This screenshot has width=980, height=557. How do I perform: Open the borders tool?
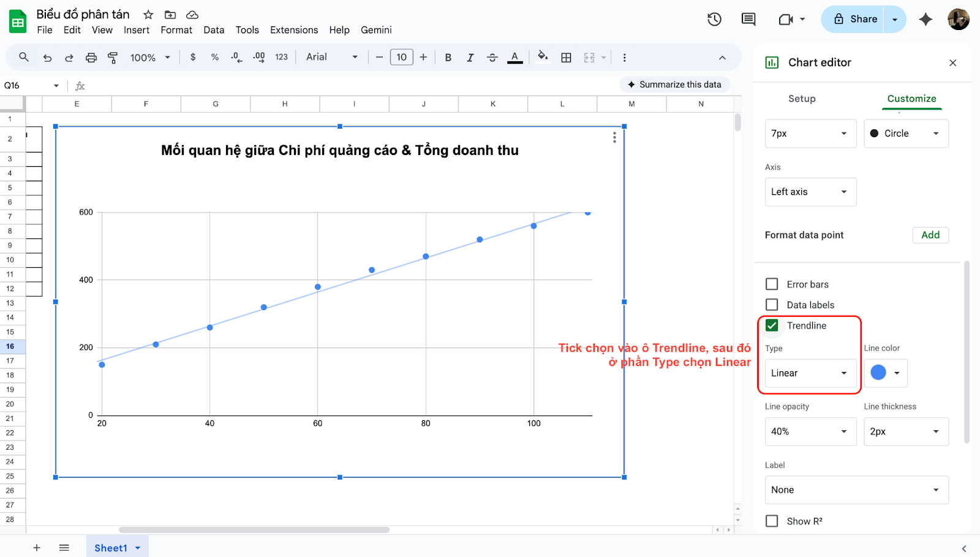(566, 58)
